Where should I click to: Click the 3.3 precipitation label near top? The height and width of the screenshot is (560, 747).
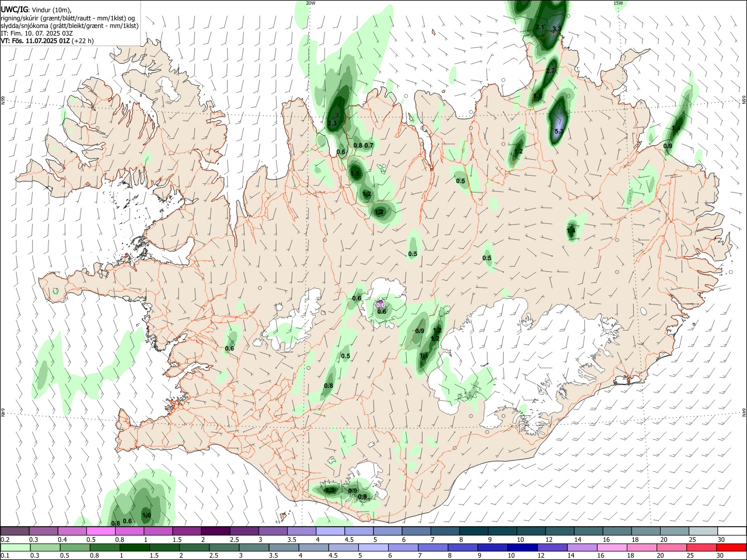pyautogui.click(x=556, y=28)
